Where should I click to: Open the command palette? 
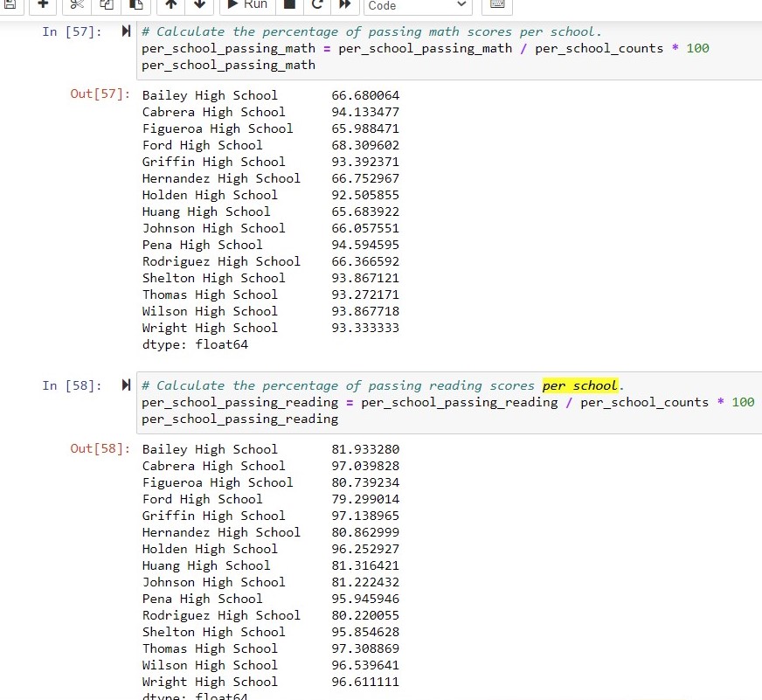coord(496,7)
